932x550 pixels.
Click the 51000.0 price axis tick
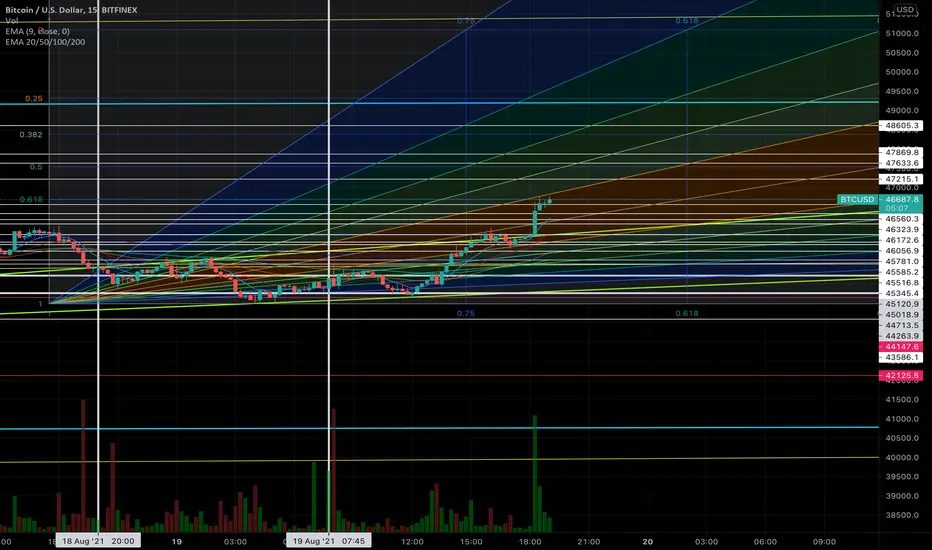[902, 33]
